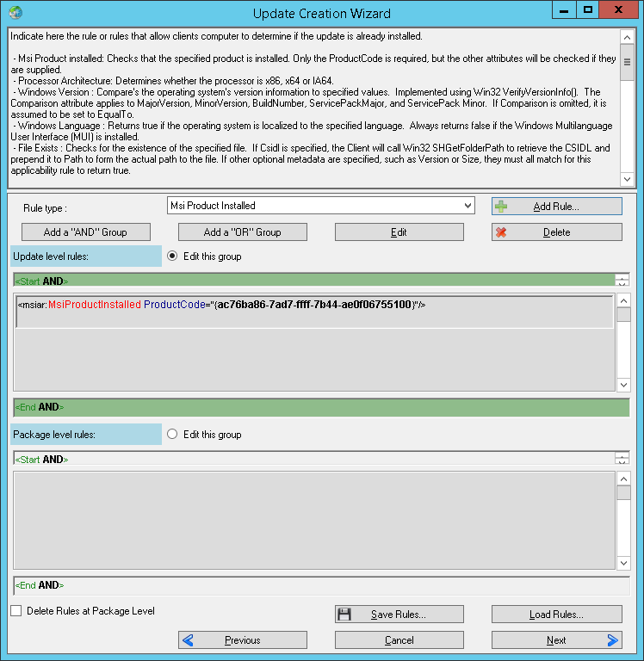Click the Cancel button
This screenshot has width=644, height=661.
click(x=399, y=640)
